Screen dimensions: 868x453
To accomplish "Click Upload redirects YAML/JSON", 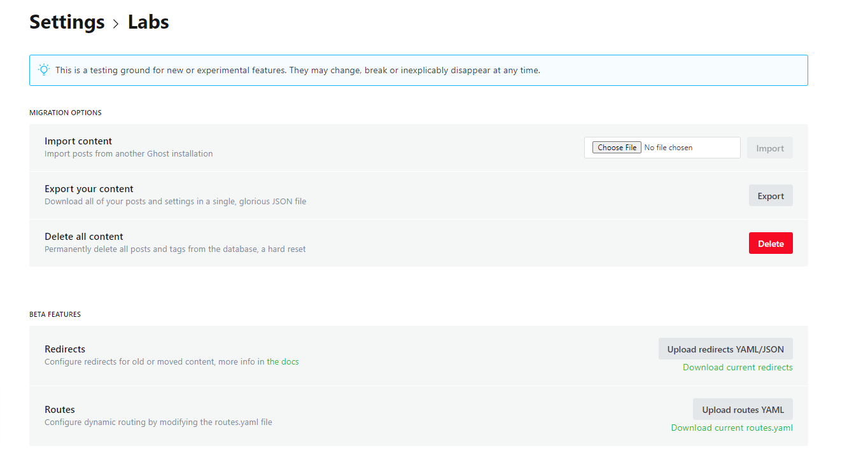I will click(725, 349).
